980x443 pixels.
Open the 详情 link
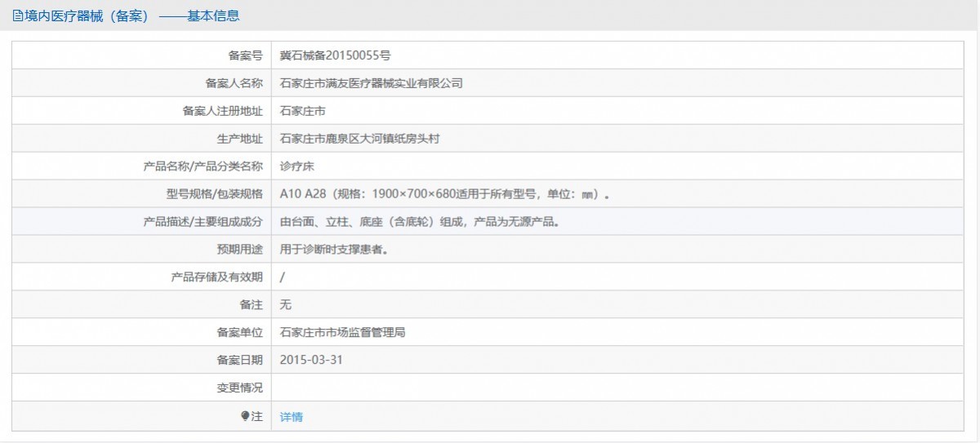pyautogui.click(x=292, y=417)
